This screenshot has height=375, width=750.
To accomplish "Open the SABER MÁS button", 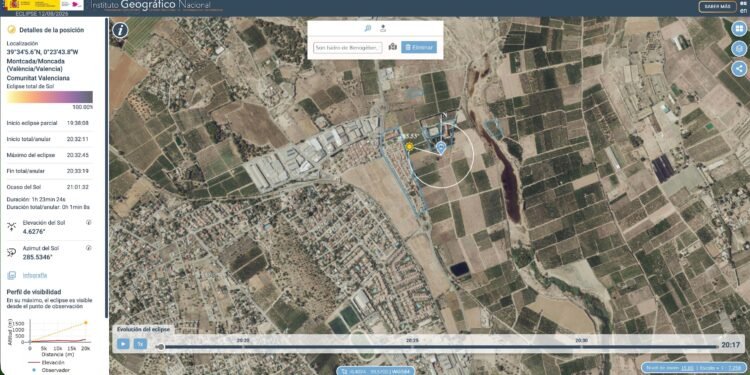I will (717, 7).
